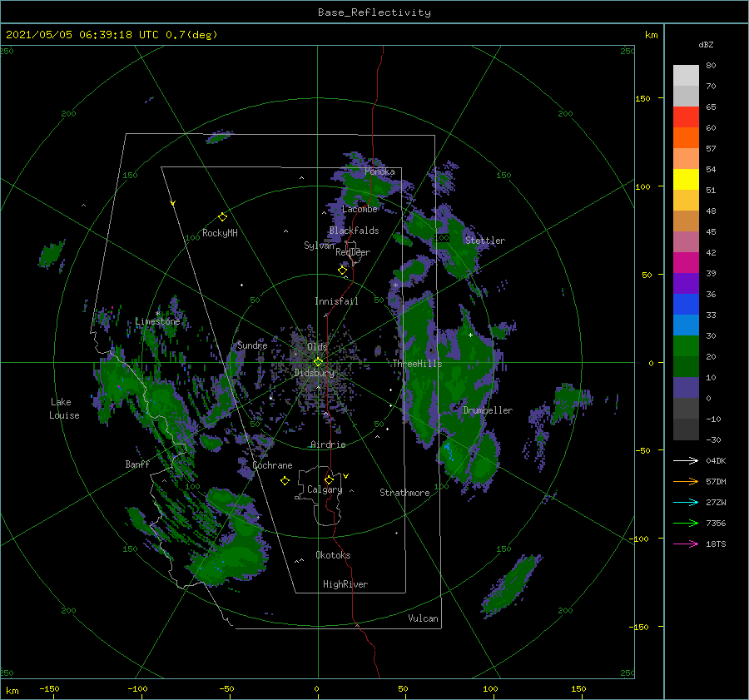Click the orange arrow for 57DM in legend
Viewport: 749px width, 700px height.
(686, 482)
